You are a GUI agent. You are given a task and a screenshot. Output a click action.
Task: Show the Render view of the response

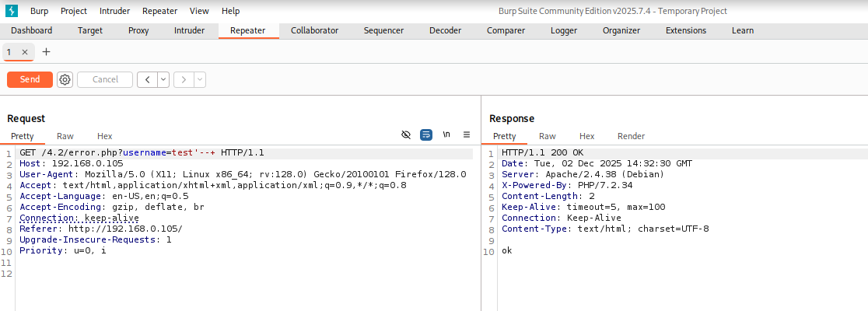tap(631, 136)
